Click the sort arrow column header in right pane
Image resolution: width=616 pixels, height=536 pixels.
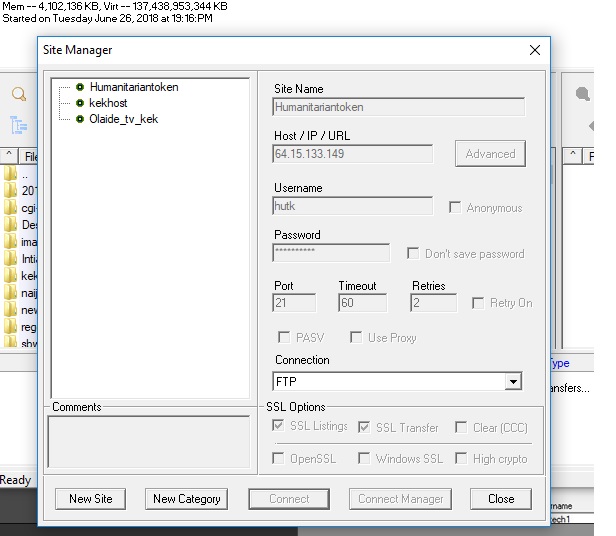tap(571, 155)
